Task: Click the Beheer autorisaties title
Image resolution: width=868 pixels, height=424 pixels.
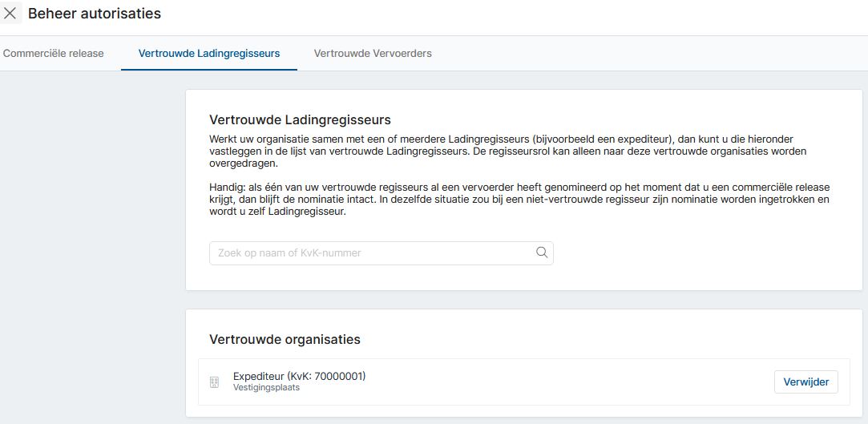Action: pos(95,14)
